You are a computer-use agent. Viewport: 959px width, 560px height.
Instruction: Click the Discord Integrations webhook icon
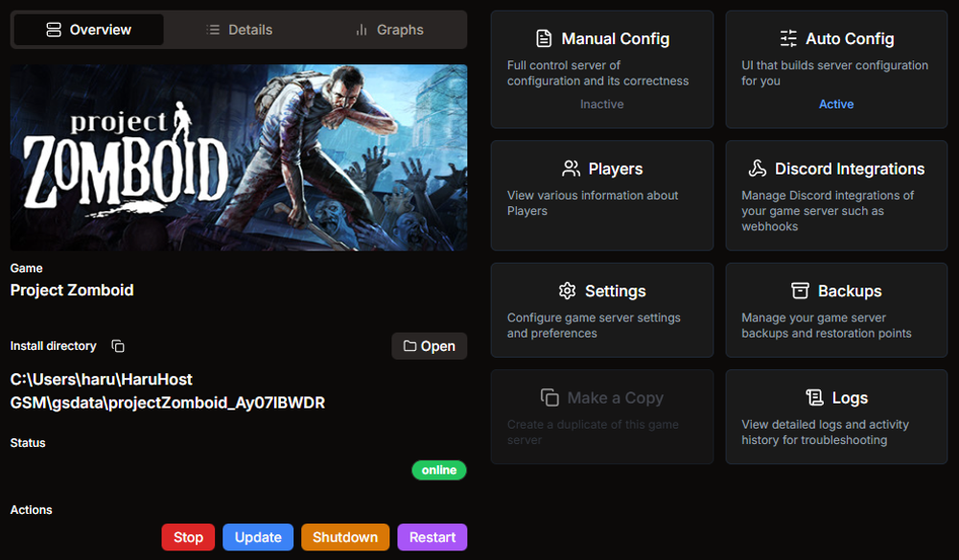(757, 168)
